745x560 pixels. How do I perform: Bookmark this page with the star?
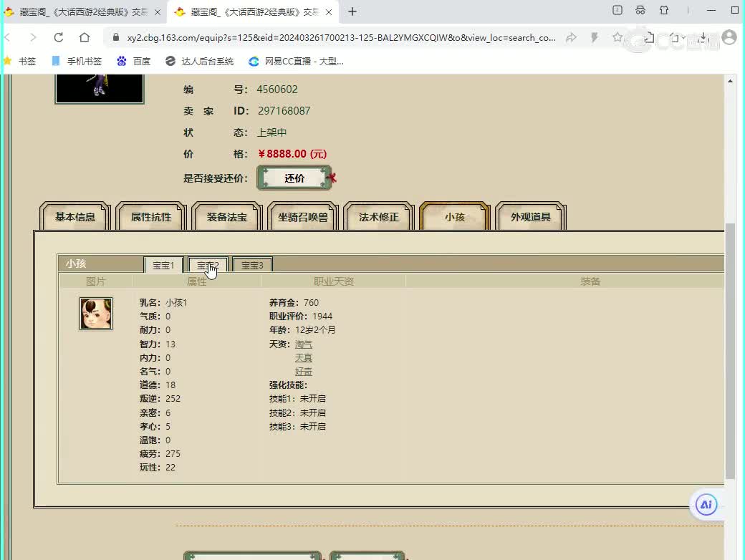[617, 37]
